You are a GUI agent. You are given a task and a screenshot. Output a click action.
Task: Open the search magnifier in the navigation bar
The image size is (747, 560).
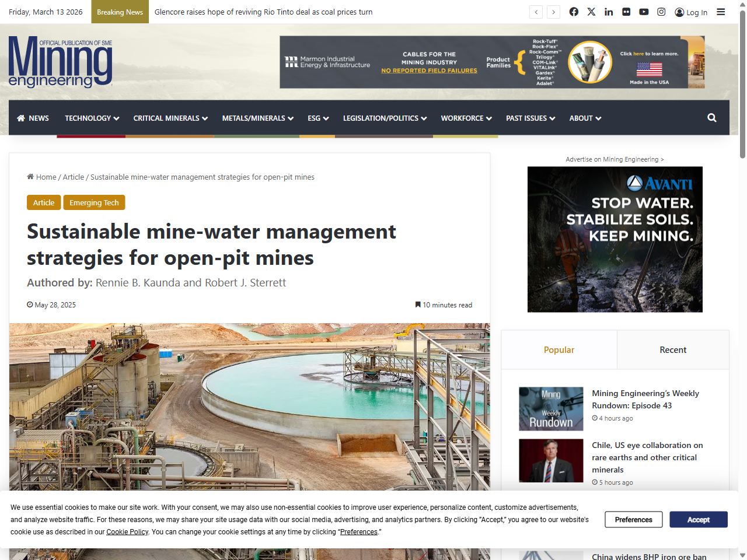(x=711, y=118)
